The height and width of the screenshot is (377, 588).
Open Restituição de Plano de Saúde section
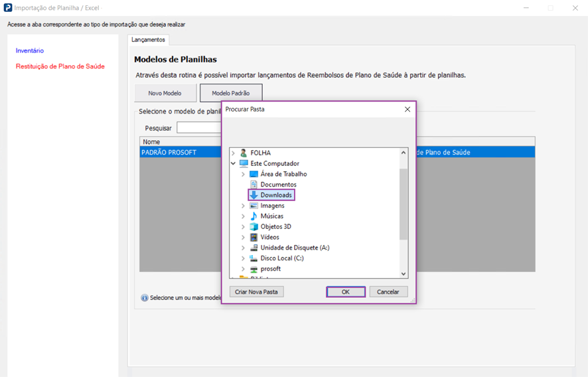coord(60,66)
